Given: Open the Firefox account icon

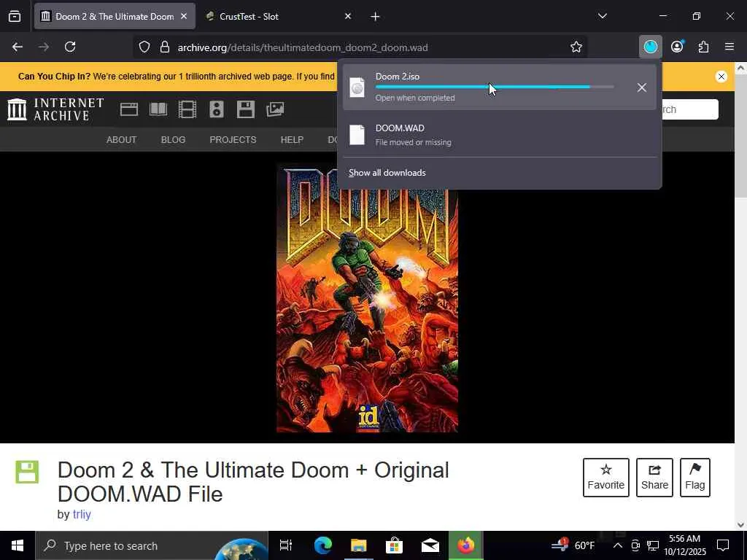Looking at the screenshot, I should [677, 47].
